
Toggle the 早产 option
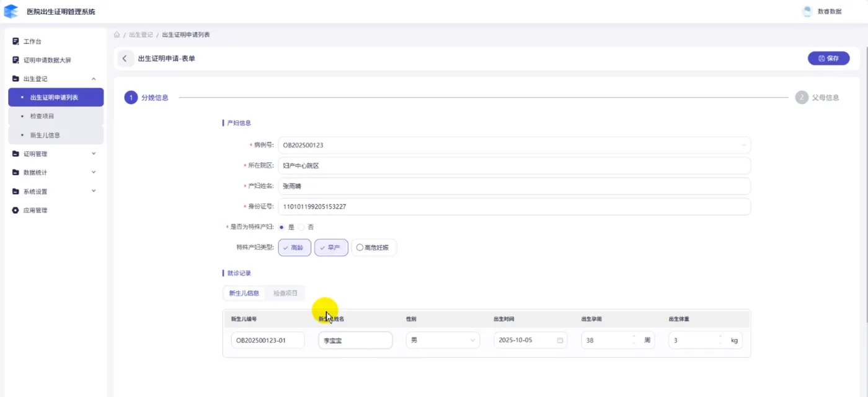click(331, 247)
